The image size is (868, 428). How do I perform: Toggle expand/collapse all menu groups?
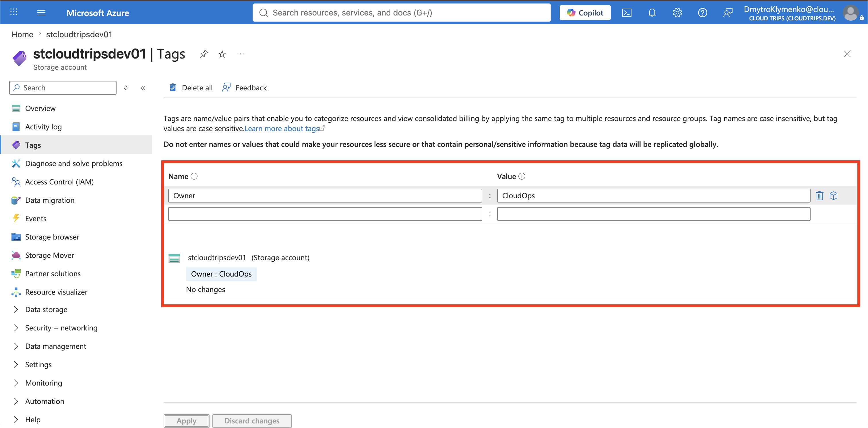126,87
